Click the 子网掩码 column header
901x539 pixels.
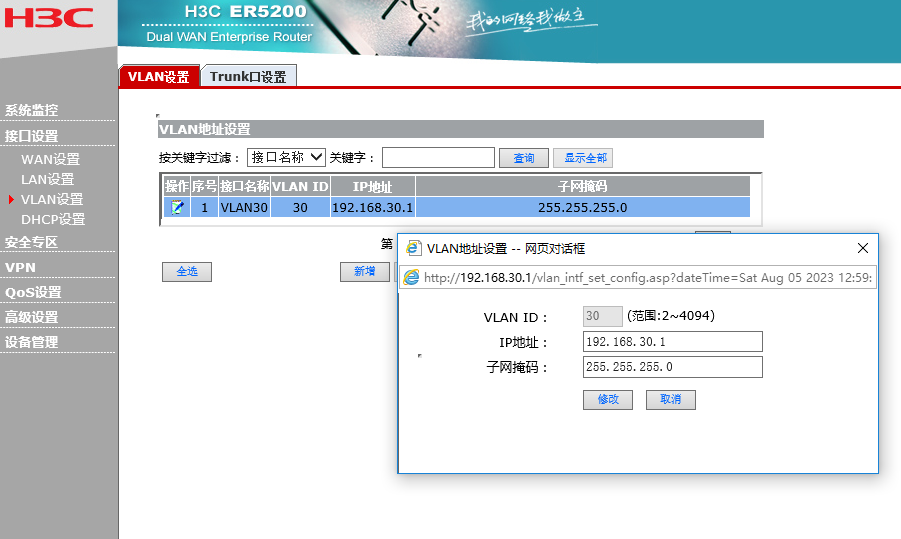(x=583, y=186)
